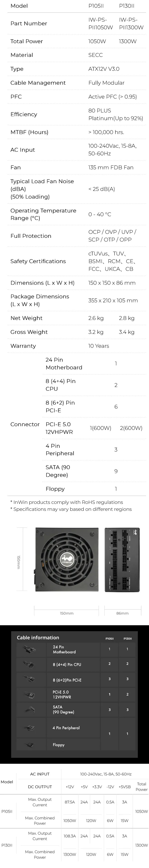Image resolution: width=149 pixels, height=868 pixels.
Task: Click the Safety Certifications row label
Action: coord(38,261)
